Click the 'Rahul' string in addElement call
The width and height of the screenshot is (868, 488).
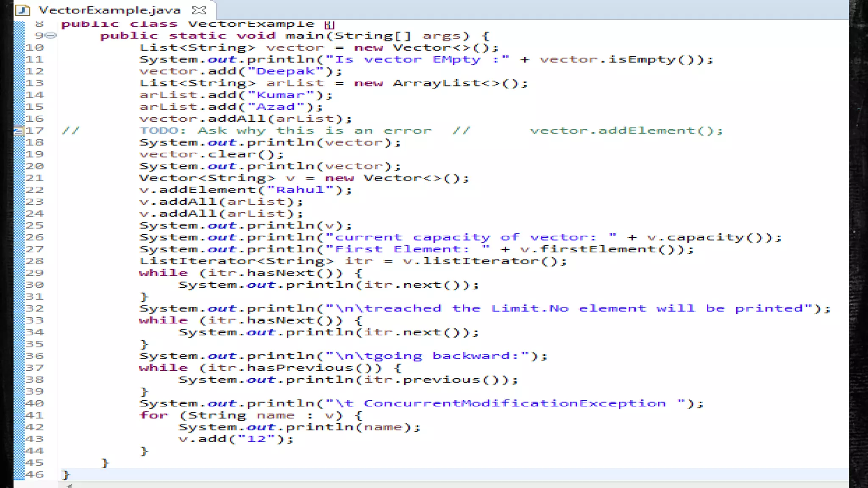coord(300,190)
